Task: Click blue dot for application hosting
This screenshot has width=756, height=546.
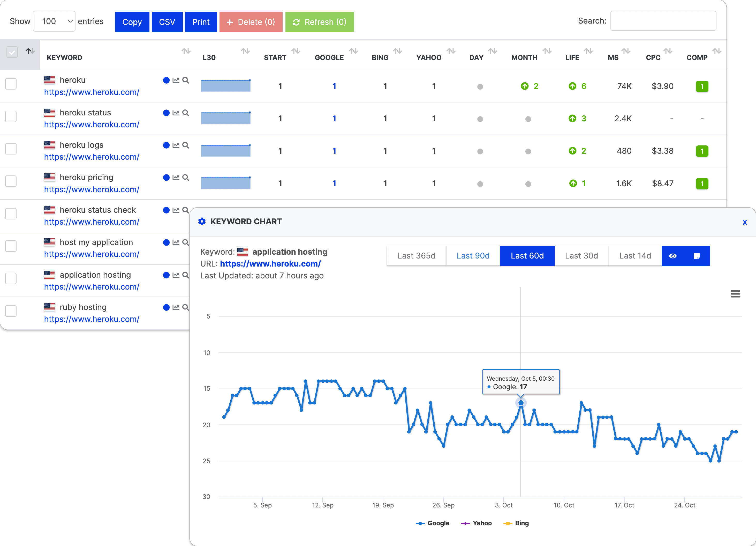Action: point(166,275)
